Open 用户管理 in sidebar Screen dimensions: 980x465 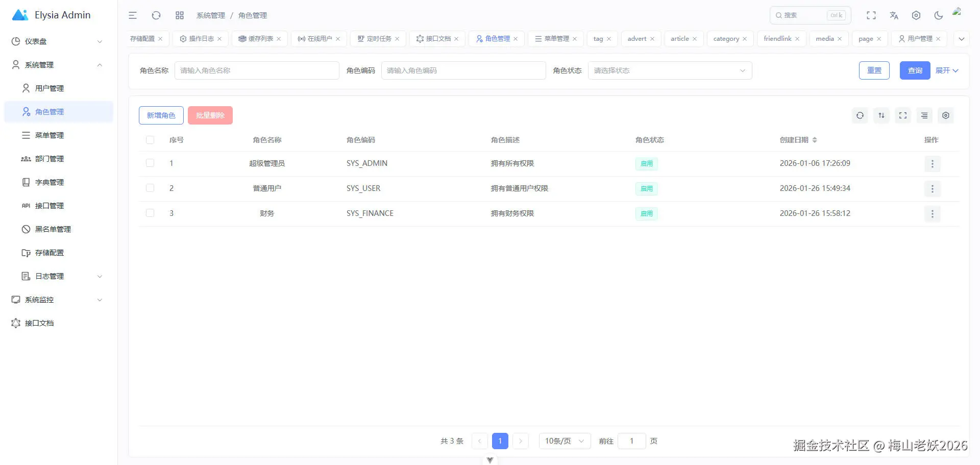pos(59,88)
